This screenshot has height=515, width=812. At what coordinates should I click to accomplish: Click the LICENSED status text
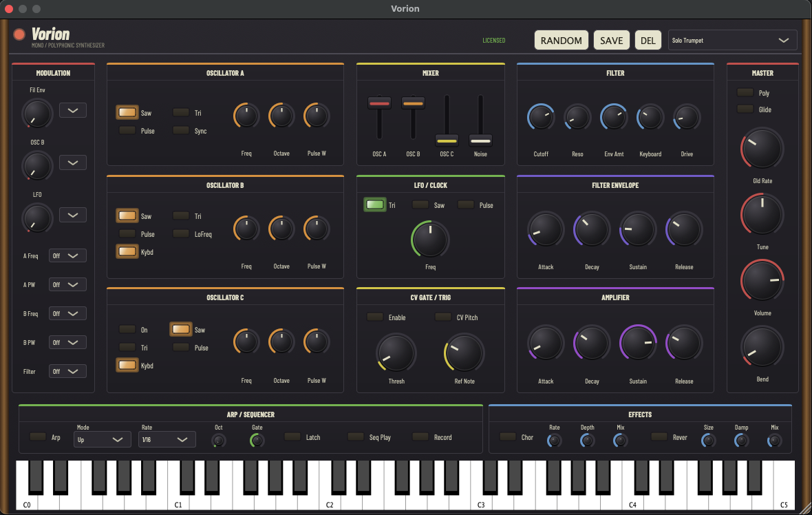coord(493,40)
